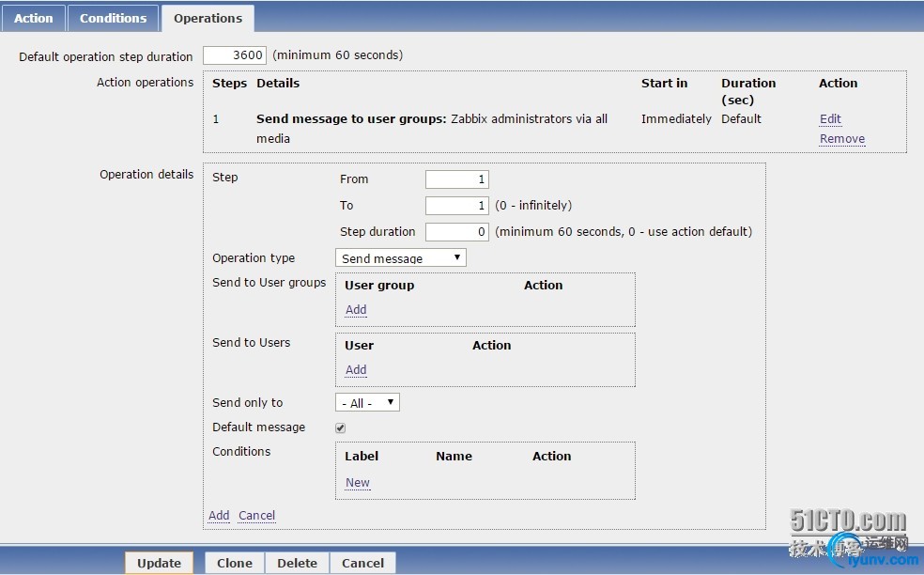Open the Operation type dropdown
Screen dimensions: 924x575
coord(401,257)
